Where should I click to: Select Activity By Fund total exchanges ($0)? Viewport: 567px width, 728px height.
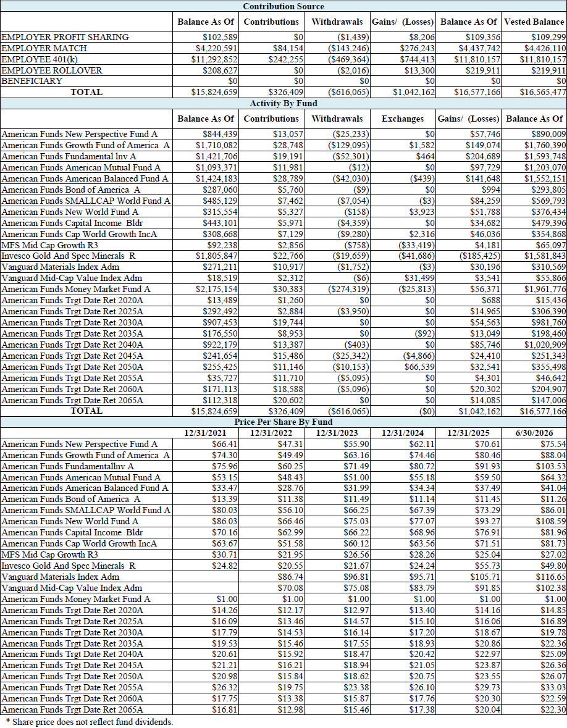tap(427, 411)
